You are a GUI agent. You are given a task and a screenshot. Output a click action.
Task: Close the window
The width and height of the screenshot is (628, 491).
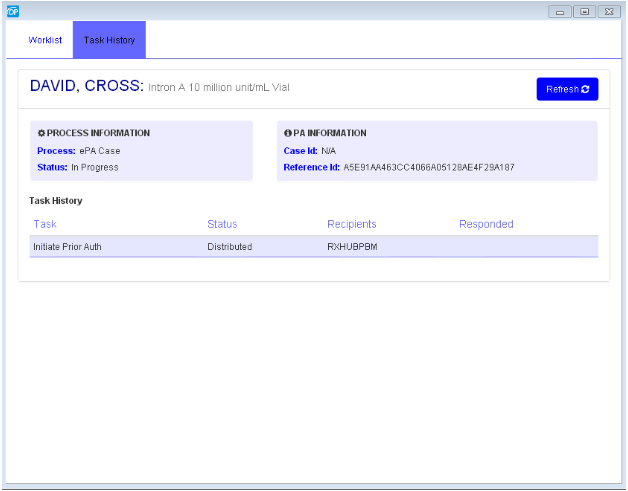click(x=609, y=12)
